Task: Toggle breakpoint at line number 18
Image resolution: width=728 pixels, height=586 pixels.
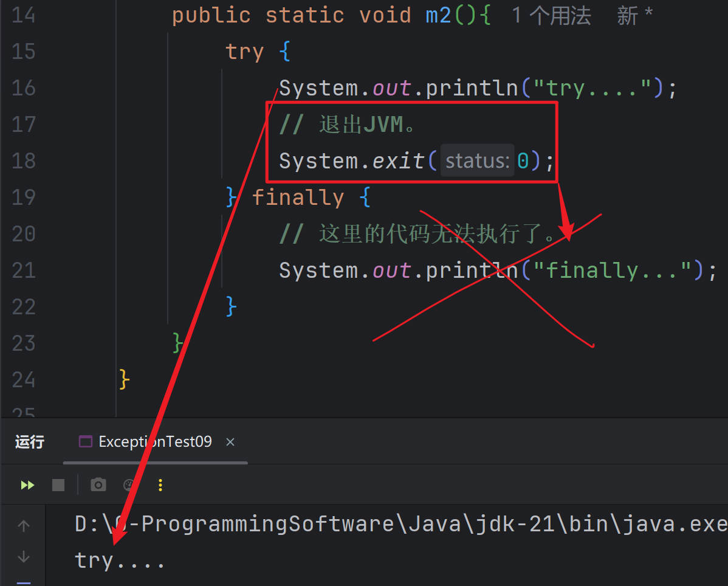Action: tap(24, 161)
